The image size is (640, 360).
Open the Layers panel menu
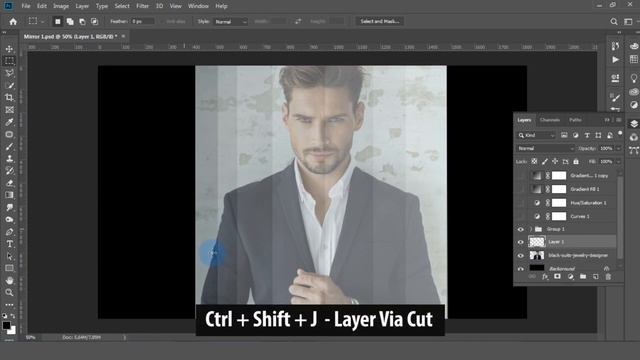coord(619,120)
